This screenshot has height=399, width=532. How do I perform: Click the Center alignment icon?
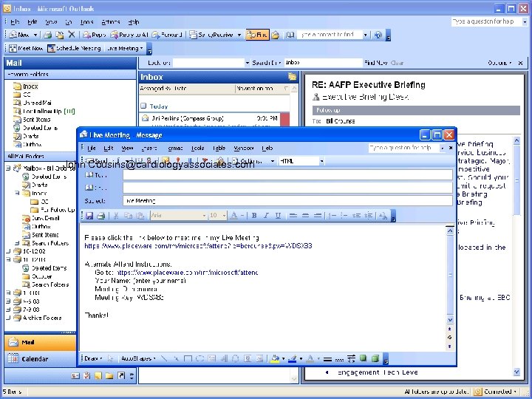pos(305,216)
